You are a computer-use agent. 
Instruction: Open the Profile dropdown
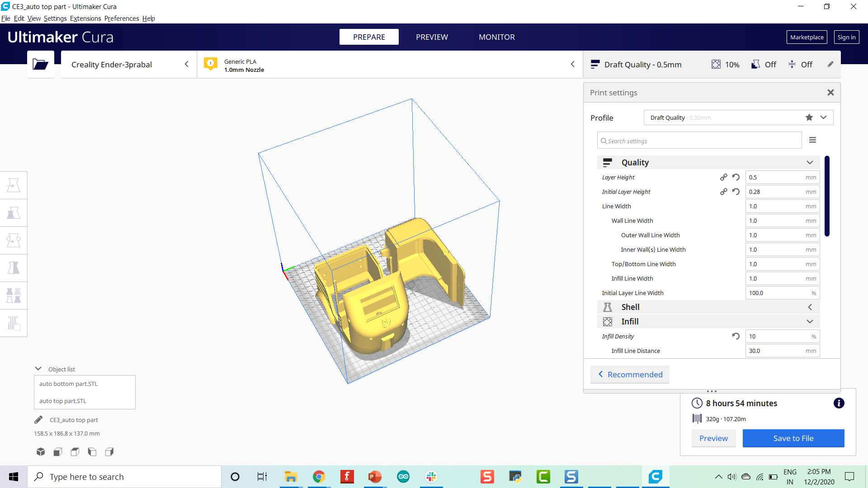738,117
